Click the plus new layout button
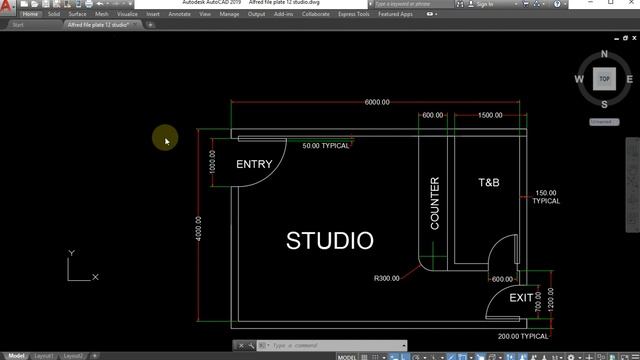Screen dimensions: 640x360 coord(94,356)
